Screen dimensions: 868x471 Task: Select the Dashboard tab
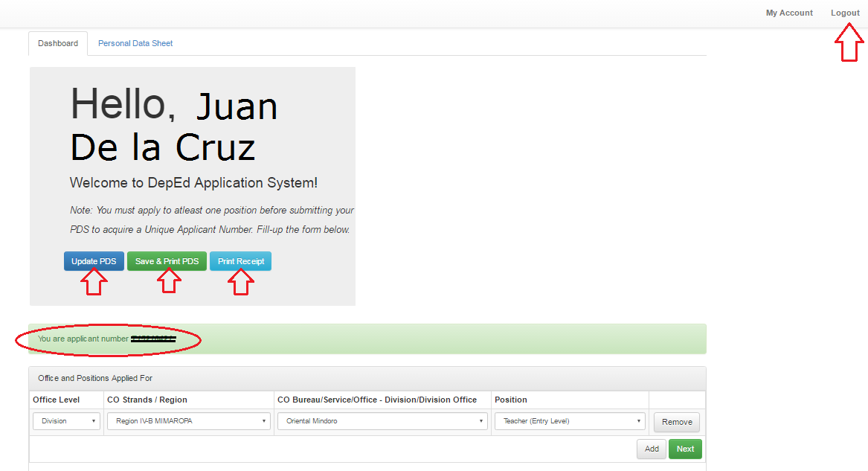(x=58, y=43)
